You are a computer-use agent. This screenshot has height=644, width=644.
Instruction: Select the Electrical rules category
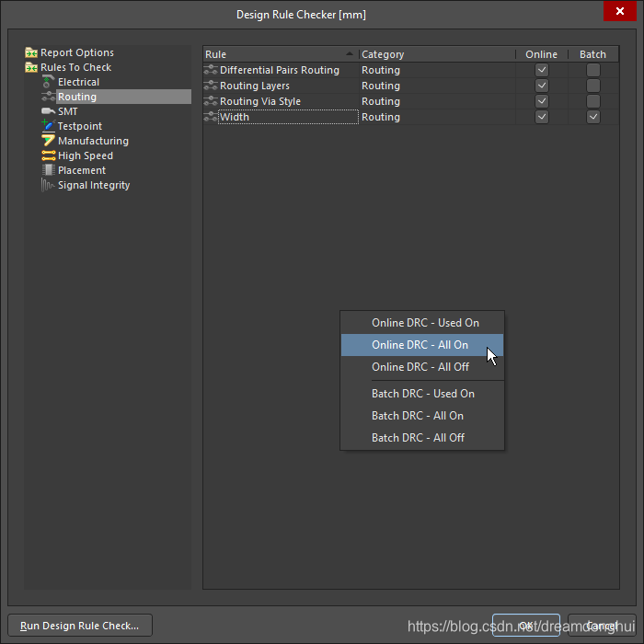click(x=78, y=82)
